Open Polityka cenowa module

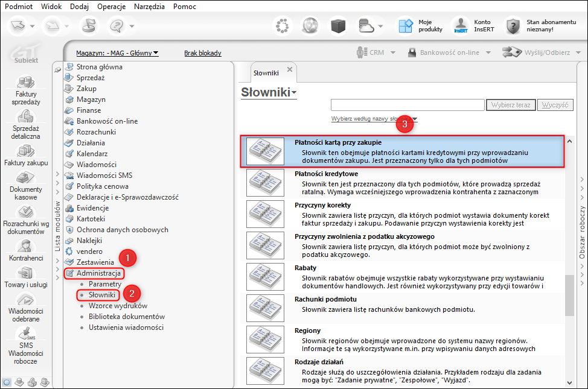click(x=103, y=186)
